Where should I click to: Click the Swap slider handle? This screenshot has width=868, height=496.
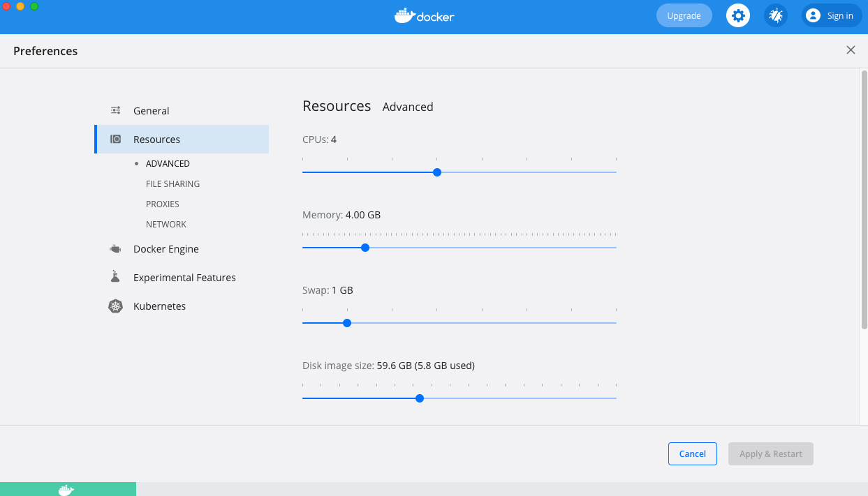(x=347, y=323)
